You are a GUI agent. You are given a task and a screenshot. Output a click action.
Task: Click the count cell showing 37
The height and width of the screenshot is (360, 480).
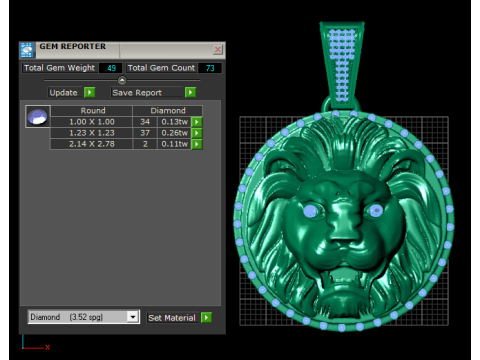point(145,133)
